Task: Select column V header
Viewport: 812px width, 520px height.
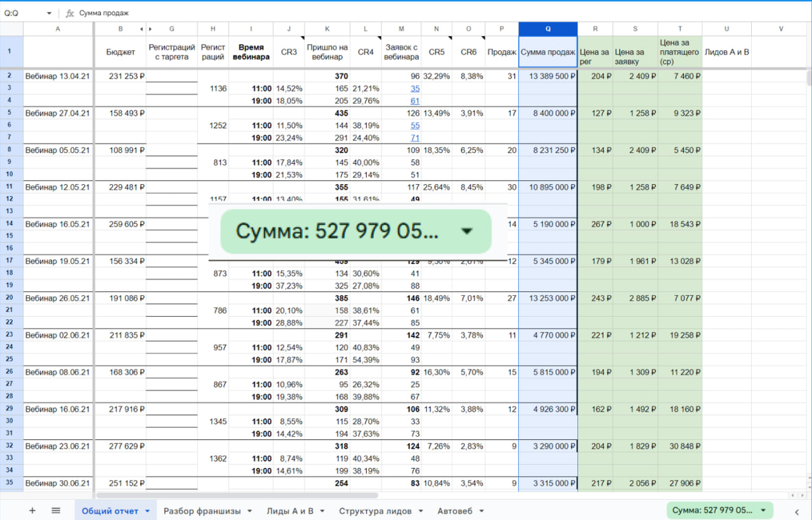Action: pos(781,29)
